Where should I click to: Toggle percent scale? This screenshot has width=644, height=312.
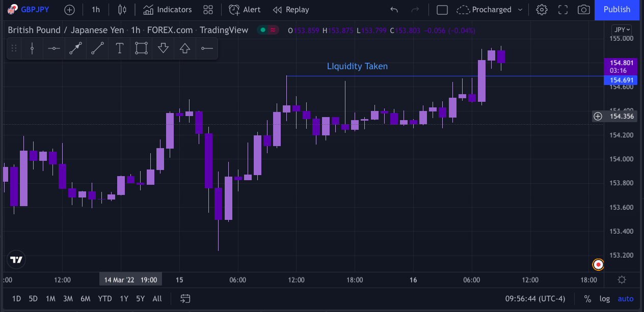[x=587, y=299]
